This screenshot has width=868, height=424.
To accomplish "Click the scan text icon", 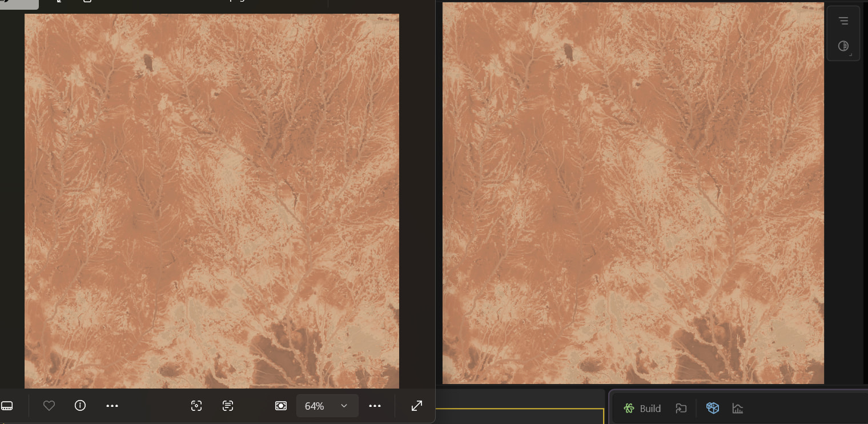I will (x=228, y=406).
